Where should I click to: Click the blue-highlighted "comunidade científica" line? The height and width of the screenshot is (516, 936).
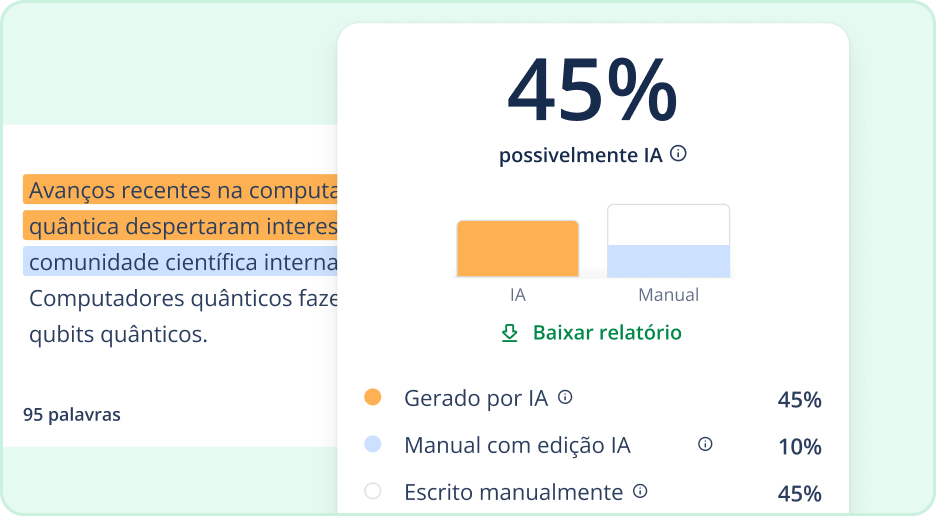(x=183, y=262)
